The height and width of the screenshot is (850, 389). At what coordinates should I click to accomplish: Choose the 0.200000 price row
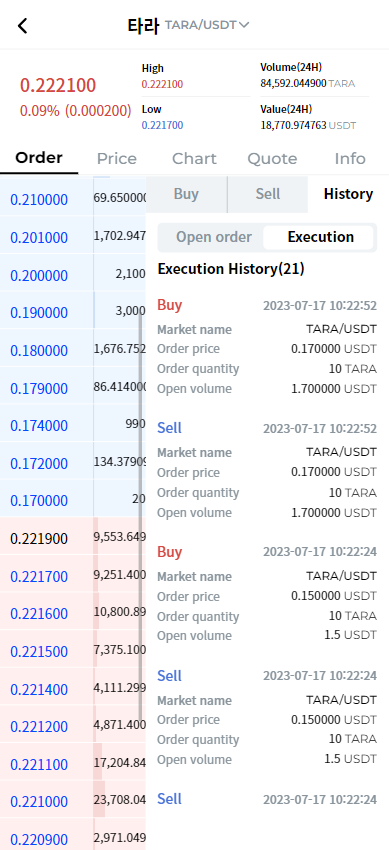click(x=39, y=275)
